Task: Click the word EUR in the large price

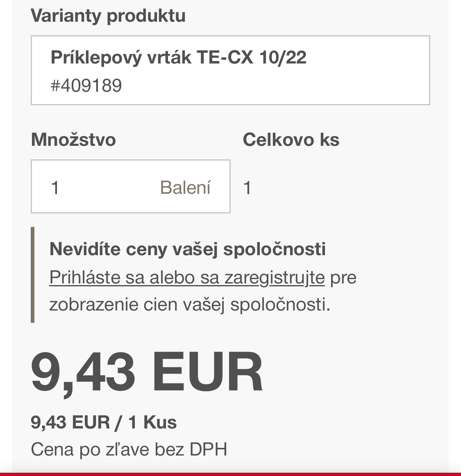Action: point(207,372)
